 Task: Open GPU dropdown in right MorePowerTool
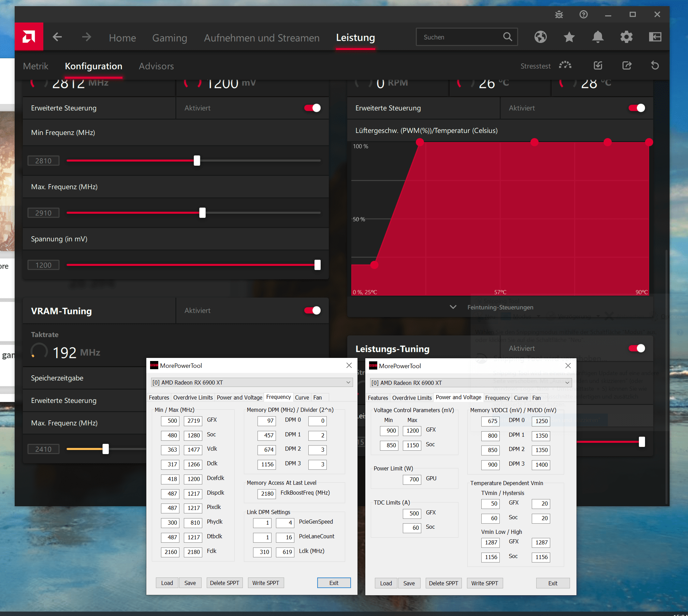tap(471, 383)
